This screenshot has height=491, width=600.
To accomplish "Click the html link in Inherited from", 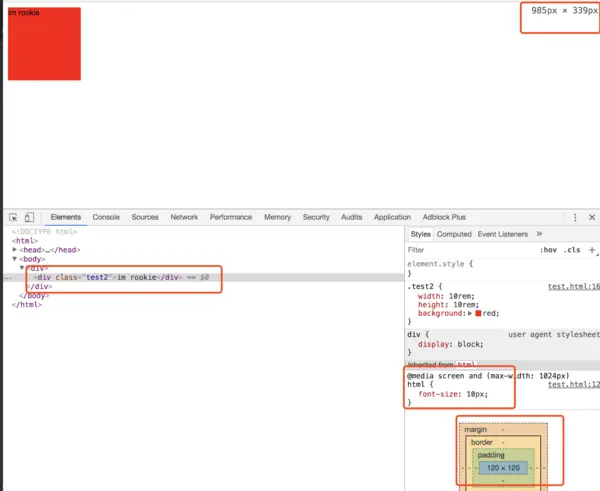I will (x=466, y=364).
